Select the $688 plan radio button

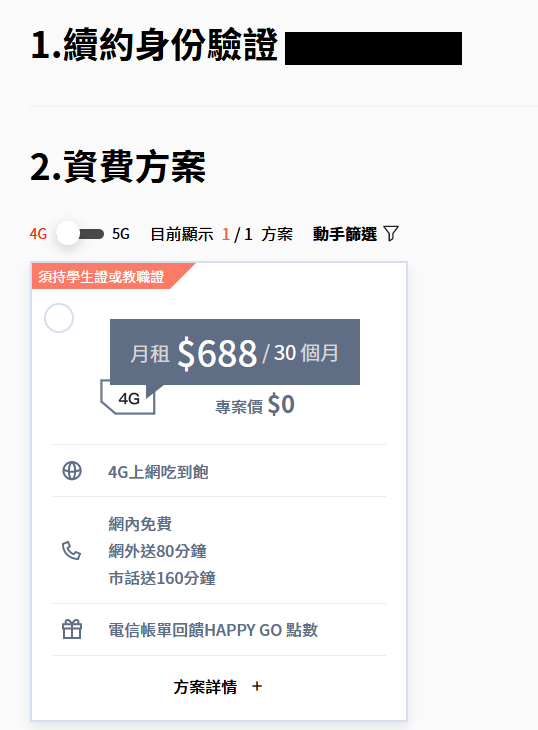click(x=59, y=318)
